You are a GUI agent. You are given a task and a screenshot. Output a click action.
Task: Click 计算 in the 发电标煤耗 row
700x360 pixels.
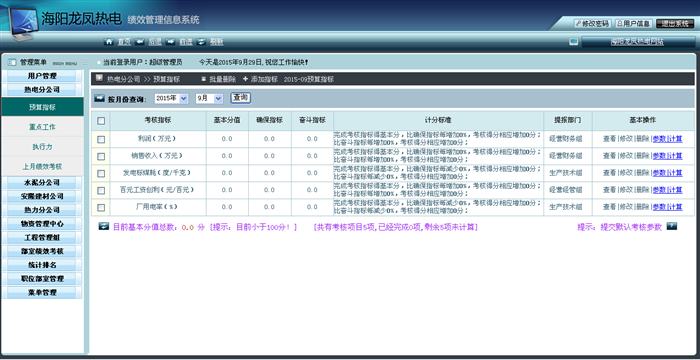point(676,173)
